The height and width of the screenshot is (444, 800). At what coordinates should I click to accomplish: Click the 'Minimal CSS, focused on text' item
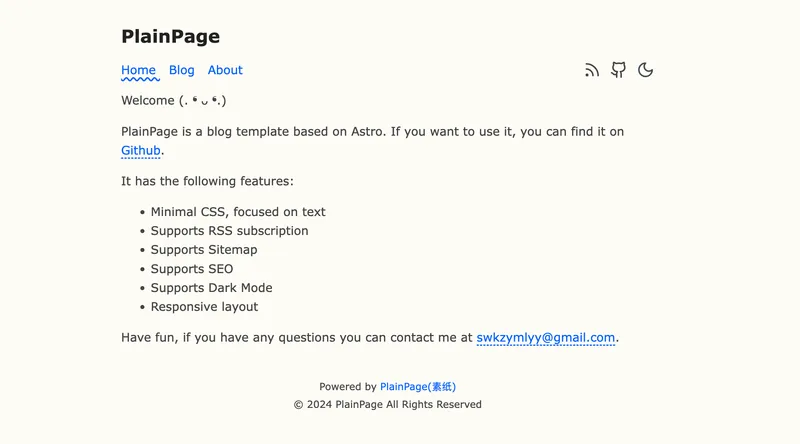click(x=238, y=212)
